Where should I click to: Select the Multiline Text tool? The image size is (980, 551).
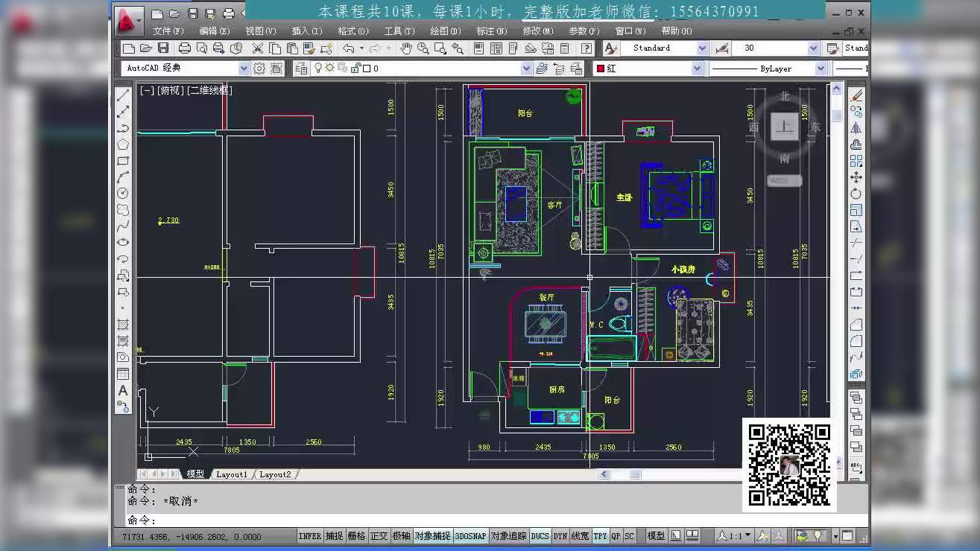(122, 391)
